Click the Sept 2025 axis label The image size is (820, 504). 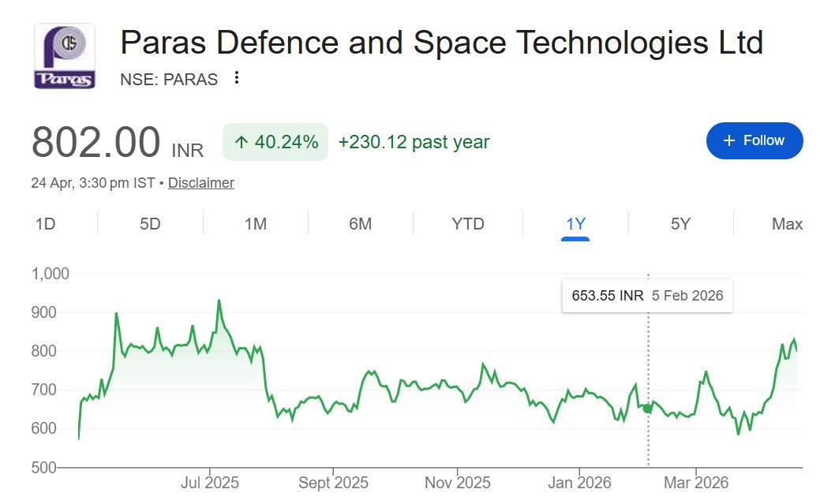coord(333,483)
